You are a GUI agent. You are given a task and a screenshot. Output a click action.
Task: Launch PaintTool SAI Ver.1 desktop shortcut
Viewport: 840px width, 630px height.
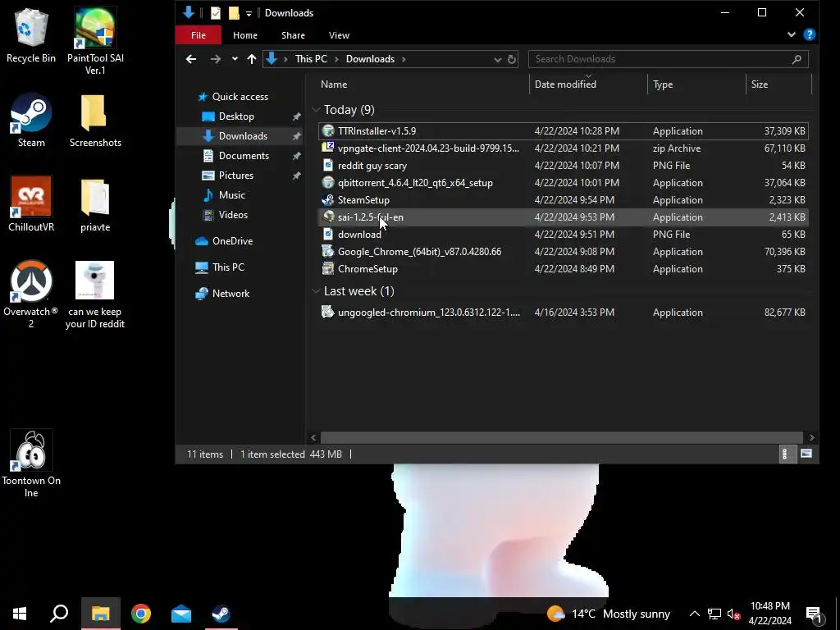coord(95,41)
